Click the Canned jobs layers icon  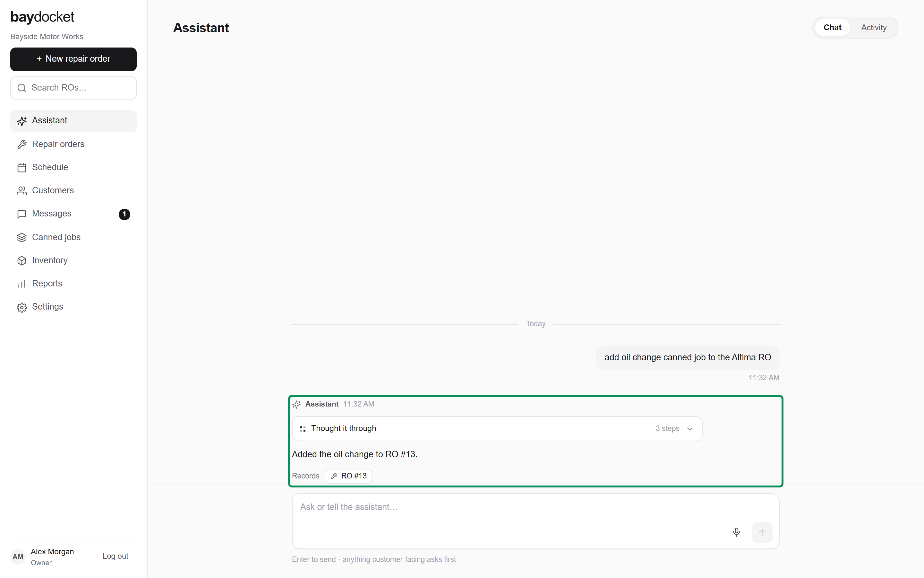tap(22, 237)
